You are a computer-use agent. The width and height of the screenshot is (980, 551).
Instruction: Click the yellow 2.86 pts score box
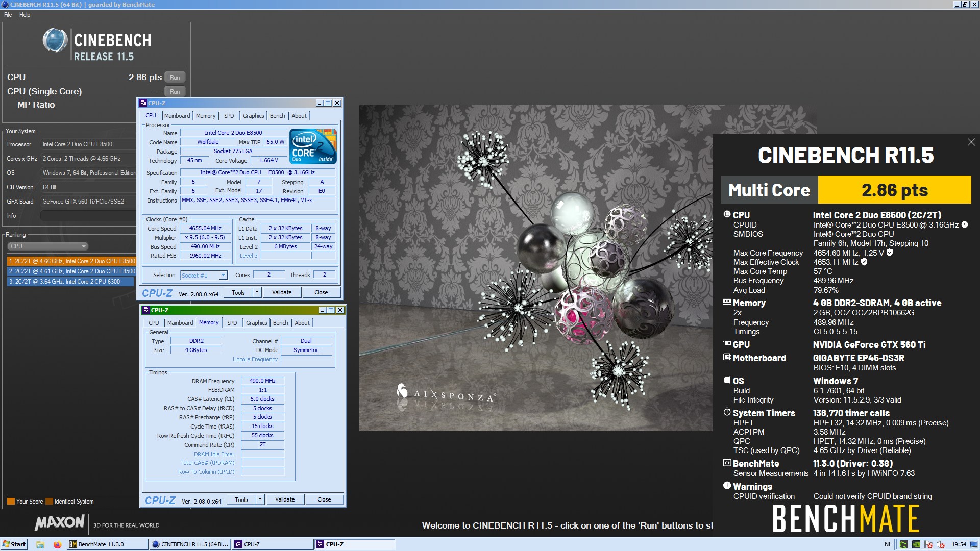click(x=894, y=190)
